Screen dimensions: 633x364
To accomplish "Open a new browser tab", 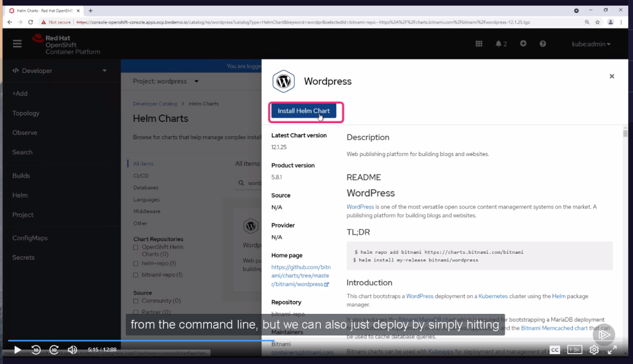I will (90, 11).
